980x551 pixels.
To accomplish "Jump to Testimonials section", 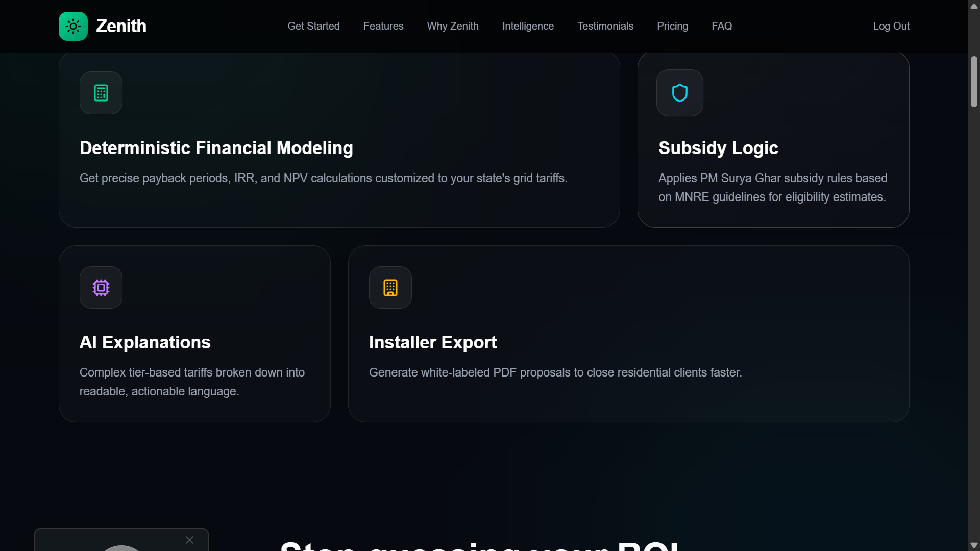I will [605, 26].
